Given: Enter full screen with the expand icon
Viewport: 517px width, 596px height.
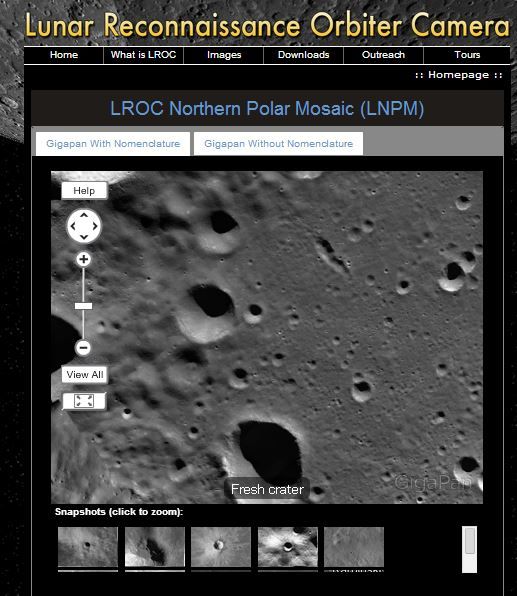Looking at the screenshot, I should click(x=84, y=401).
